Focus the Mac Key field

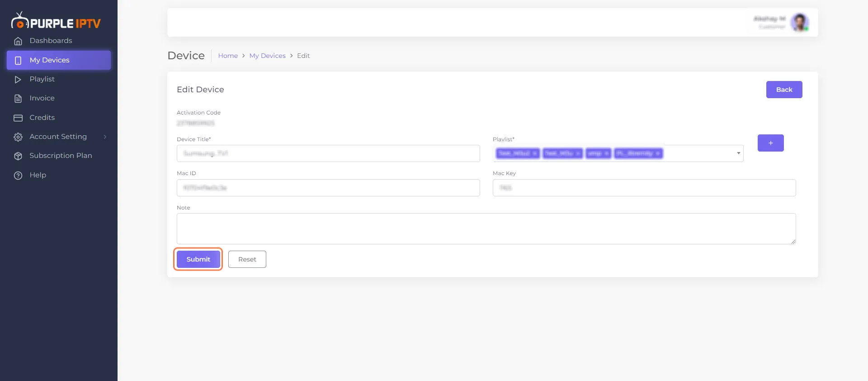click(x=644, y=188)
